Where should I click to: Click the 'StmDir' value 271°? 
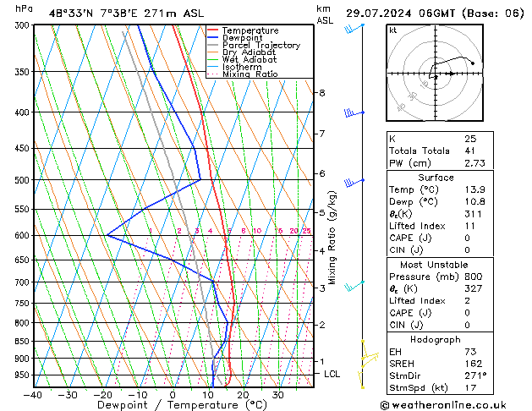pyautogui.click(x=475, y=375)
